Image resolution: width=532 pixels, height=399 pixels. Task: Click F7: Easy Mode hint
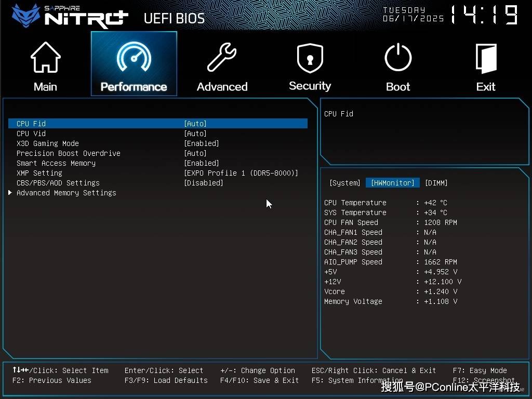pos(480,370)
